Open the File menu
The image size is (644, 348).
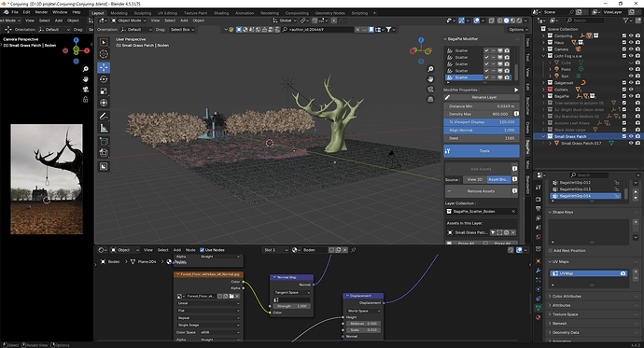(x=15, y=12)
